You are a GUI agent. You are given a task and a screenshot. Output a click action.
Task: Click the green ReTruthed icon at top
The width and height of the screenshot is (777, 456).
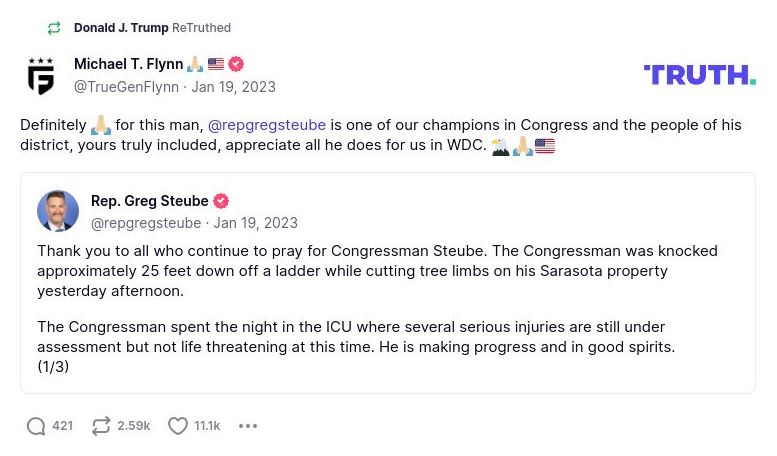coord(54,28)
